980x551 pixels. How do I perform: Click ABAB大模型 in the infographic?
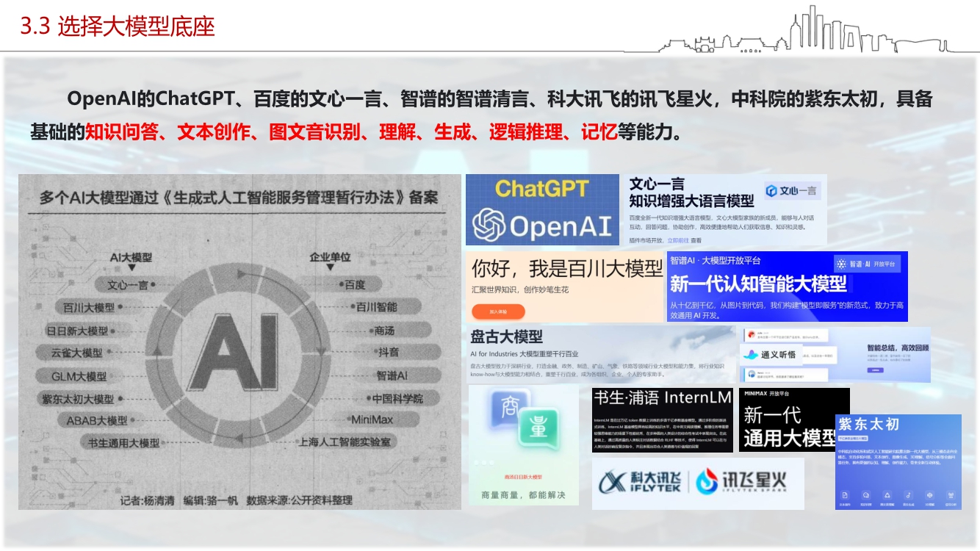(97, 421)
